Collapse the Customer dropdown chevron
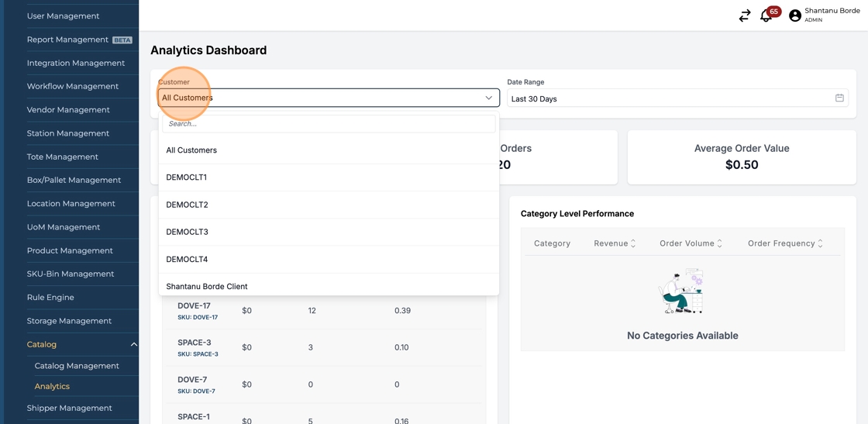Image resolution: width=868 pixels, height=424 pixels. tap(488, 98)
